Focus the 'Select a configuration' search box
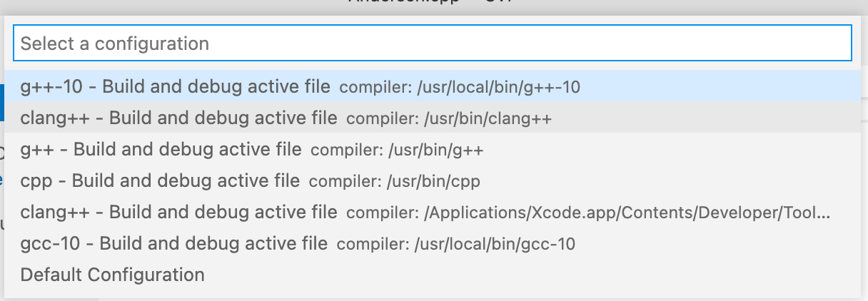868x301 pixels. click(433, 44)
